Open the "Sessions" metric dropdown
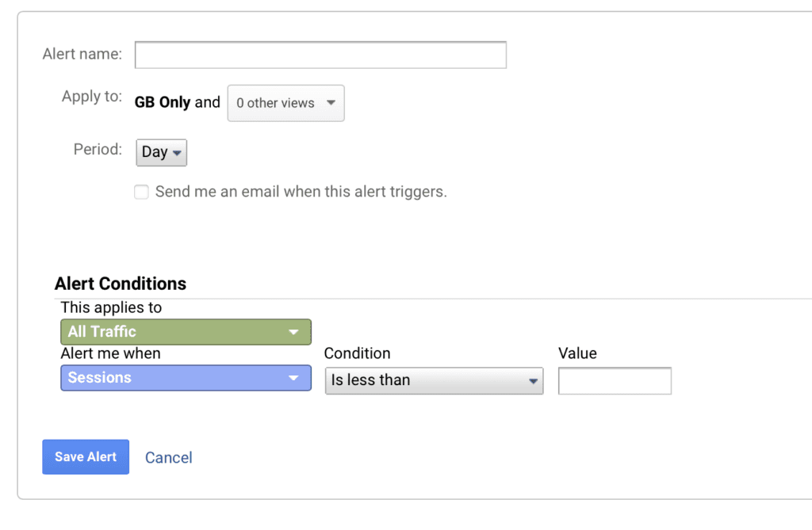The height and width of the screenshot is (530, 812). pos(186,378)
